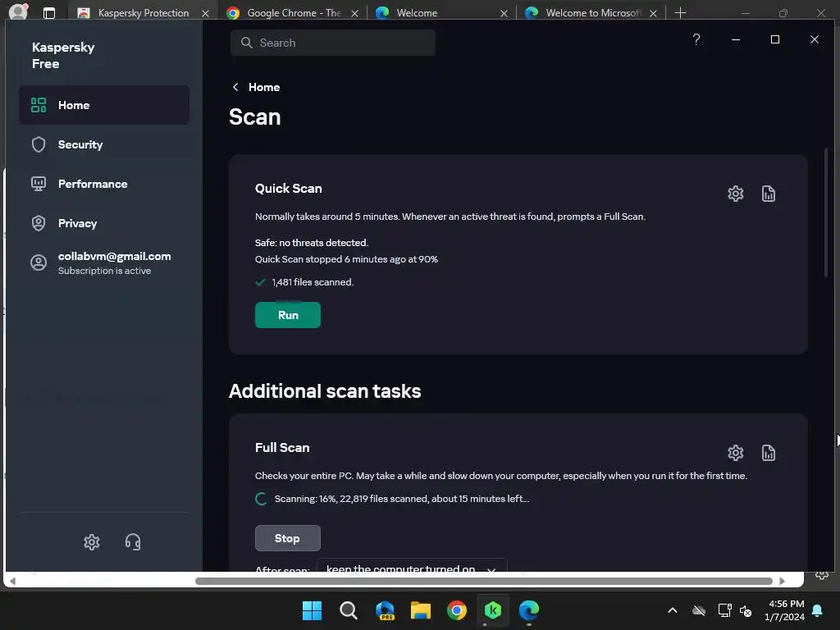
Task: Click the horizontal scrollbar thumb
Action: [x=484, y=582]
